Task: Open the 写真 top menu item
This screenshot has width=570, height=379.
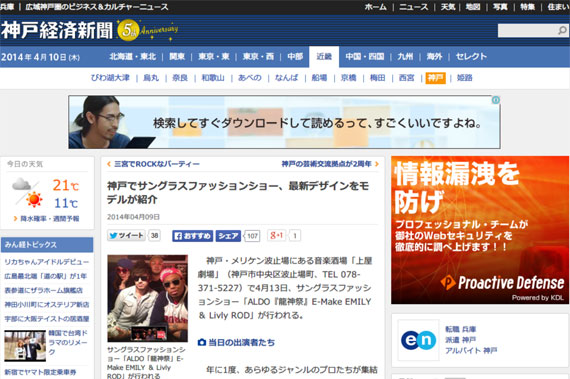Action: (x=500, y=7)
